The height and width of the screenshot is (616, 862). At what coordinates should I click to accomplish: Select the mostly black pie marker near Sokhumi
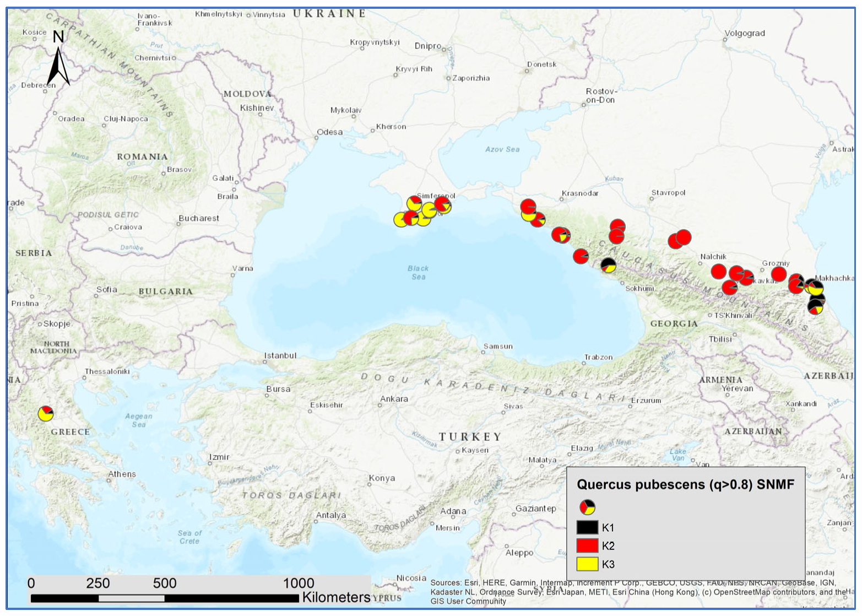point(608,265)
